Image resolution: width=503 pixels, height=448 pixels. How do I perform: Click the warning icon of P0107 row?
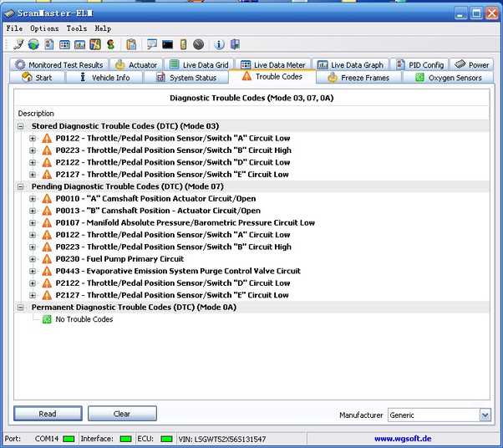(x=47, y=222)
